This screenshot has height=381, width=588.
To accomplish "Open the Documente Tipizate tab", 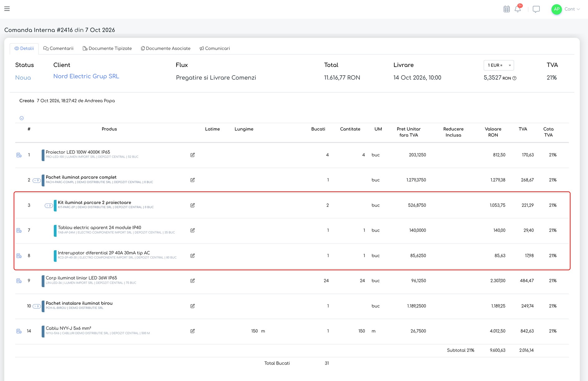I will (107, 49).
